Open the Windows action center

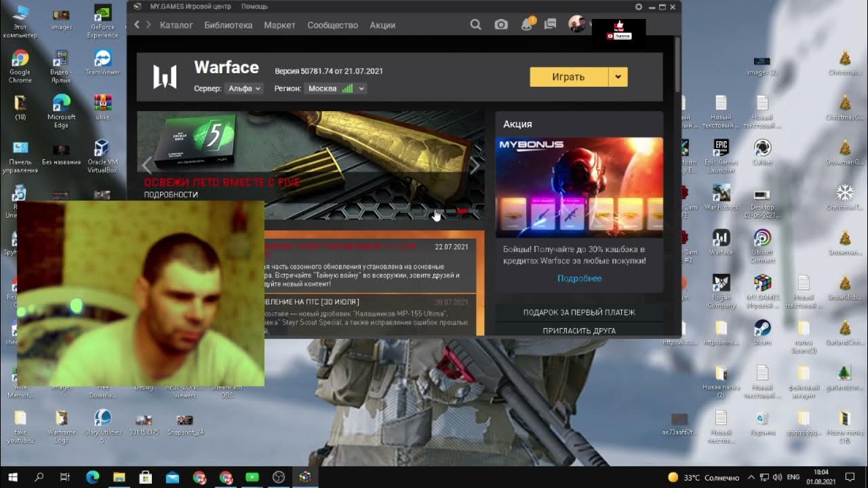click(x=851, y=477)
